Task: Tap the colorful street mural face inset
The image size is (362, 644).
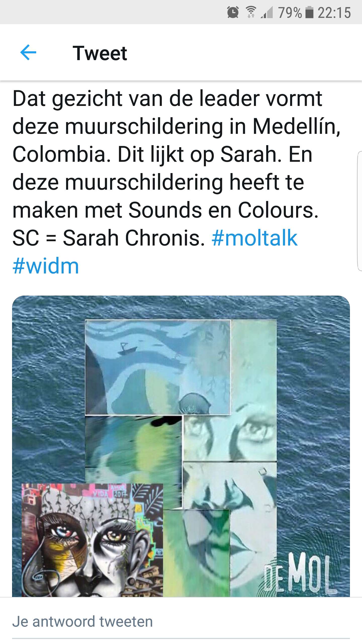Action: 92,540
